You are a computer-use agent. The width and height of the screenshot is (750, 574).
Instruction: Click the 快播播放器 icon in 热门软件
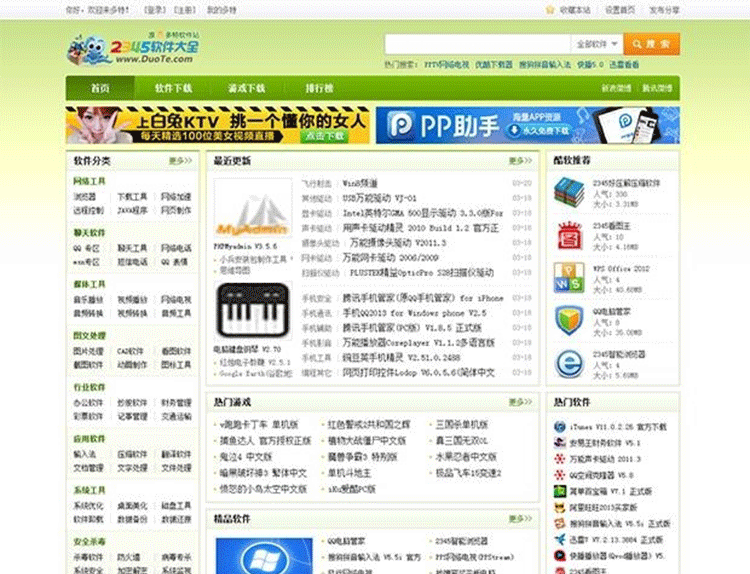tap(560, 556)
